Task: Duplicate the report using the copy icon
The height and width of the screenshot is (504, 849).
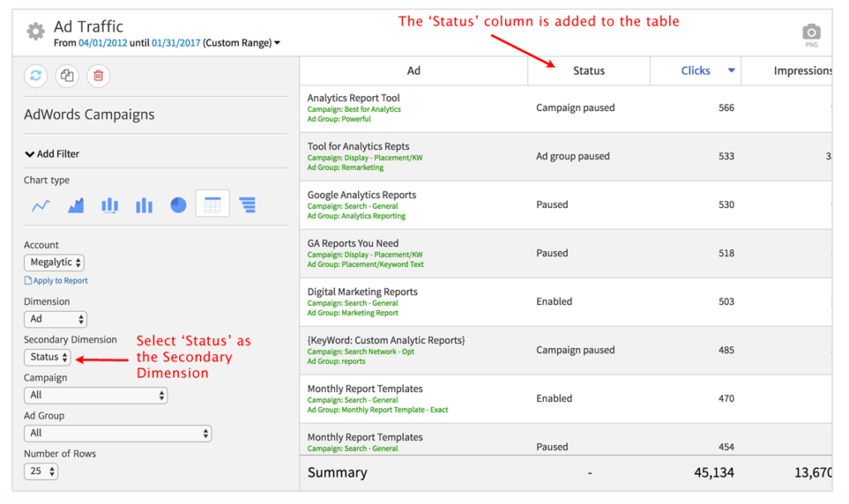Action: coord(66,75)
